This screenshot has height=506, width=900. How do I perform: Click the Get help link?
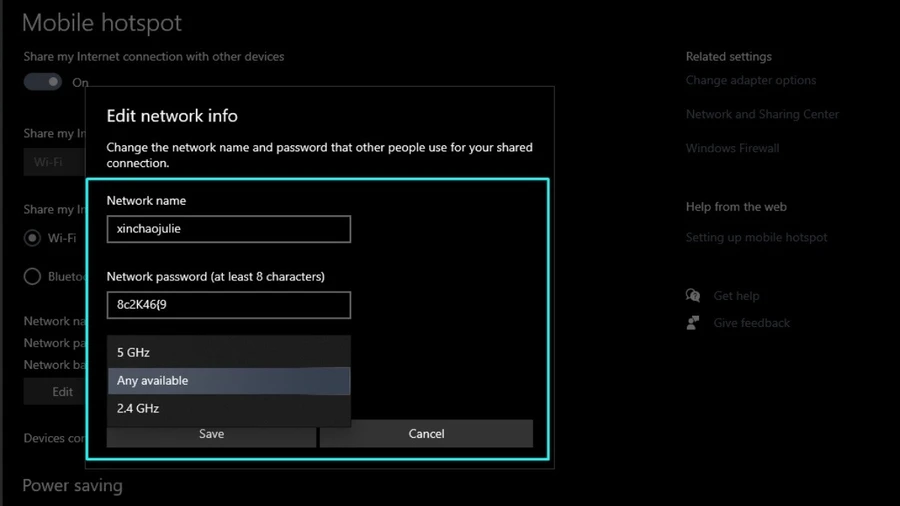point(736,296)
